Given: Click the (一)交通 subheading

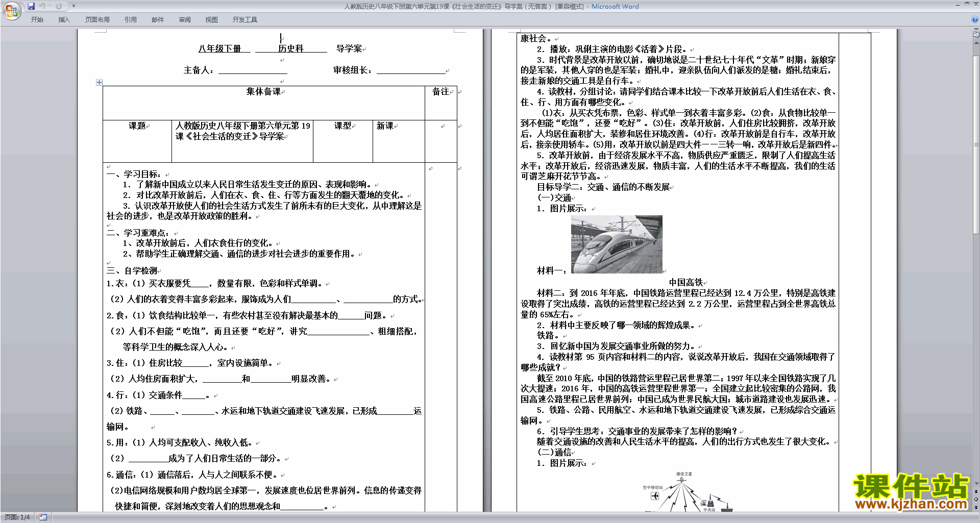Looking at the screenshot, I should [x=554, y=197].
